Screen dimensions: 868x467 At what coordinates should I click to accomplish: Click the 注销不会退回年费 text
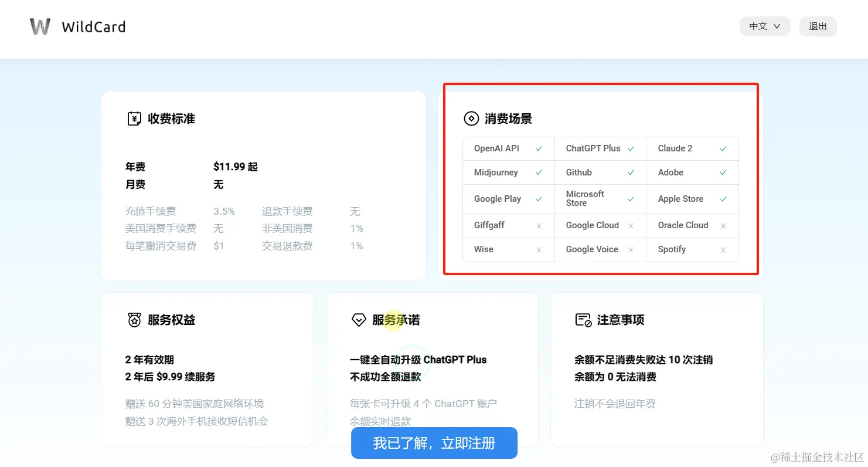pos(615,404)
